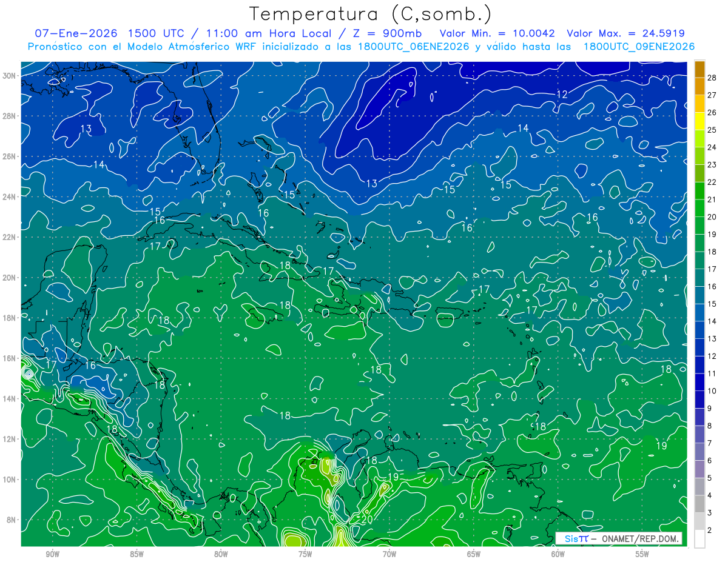The image size is (728, 562).
Task: Click the 24N latitude axis label
Action: [9, 197]
